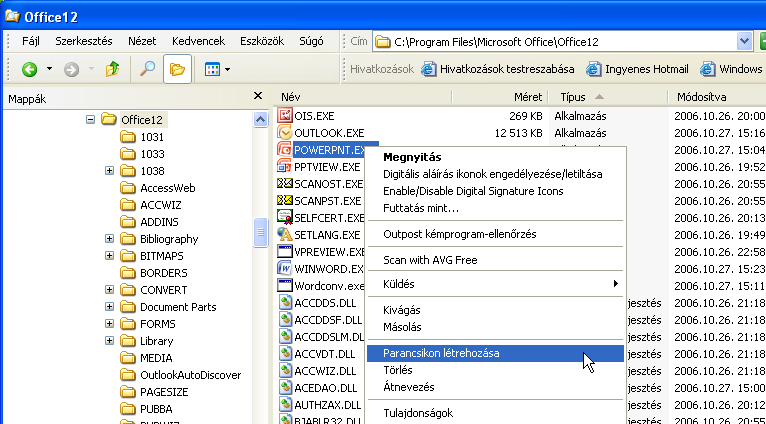This screenshot has width=766, height=424.
Task: Expand the CONVERT folder
Action: pos(109,290)
